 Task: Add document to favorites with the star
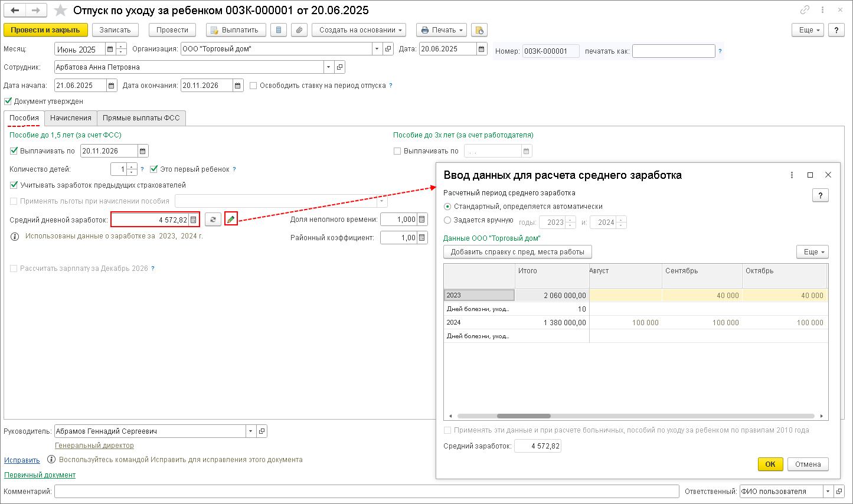[x=60, y=11]
